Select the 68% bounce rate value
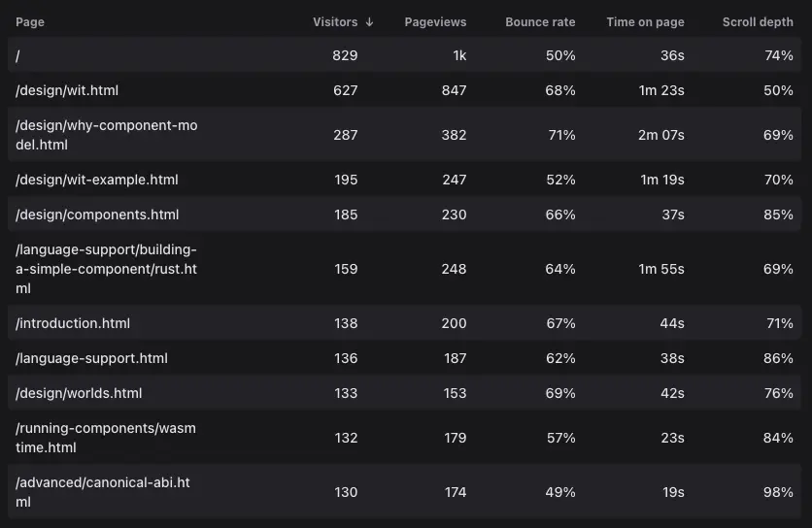 click(560, 90)
